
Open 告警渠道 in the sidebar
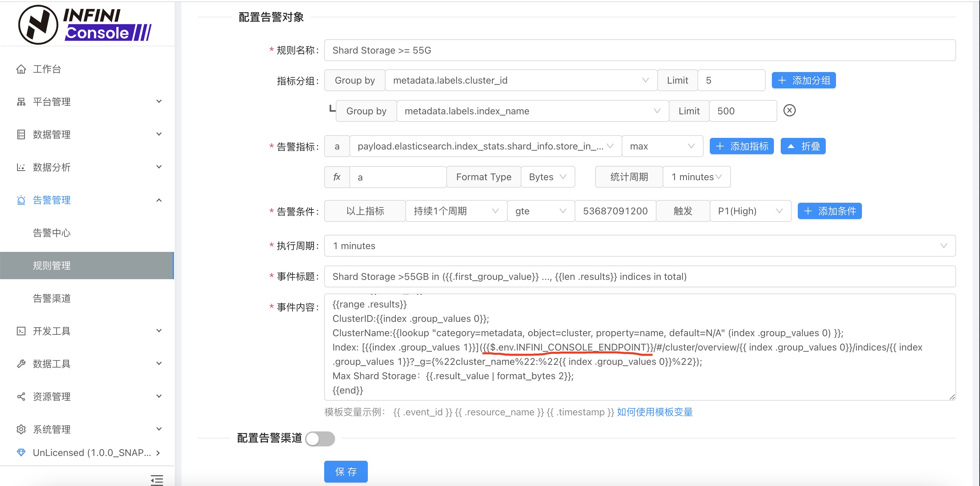52,298
